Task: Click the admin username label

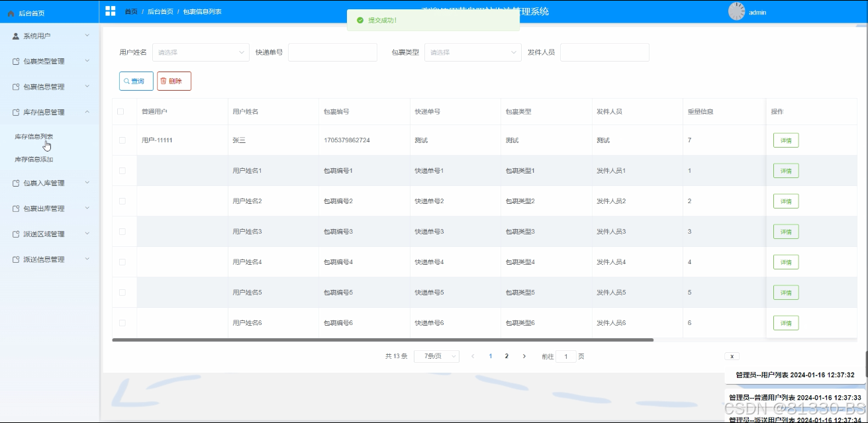Action: [757, 13]
